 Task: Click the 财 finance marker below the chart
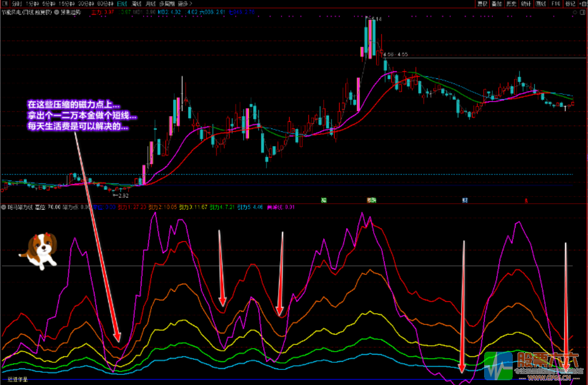(465, 200)
